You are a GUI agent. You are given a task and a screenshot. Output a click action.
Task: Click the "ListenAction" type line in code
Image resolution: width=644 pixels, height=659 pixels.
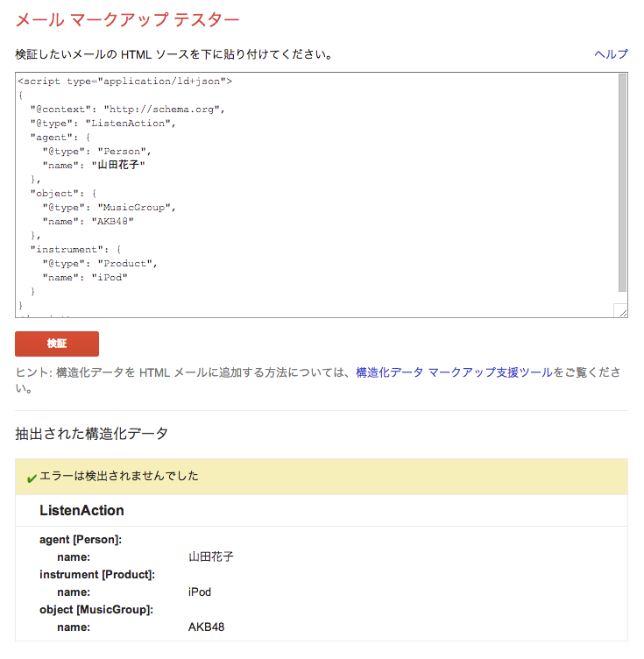pyautogui.click(x=103, y=124)
